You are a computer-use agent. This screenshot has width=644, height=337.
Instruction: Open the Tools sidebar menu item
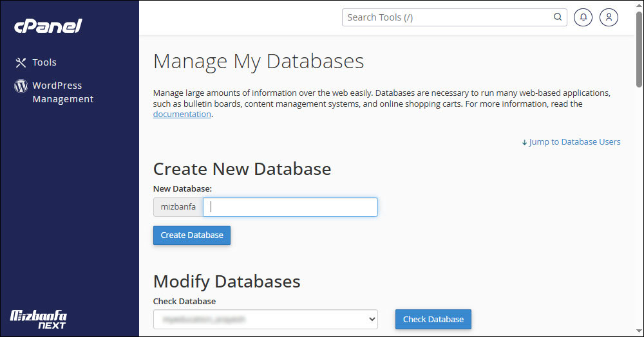point(44,62)
